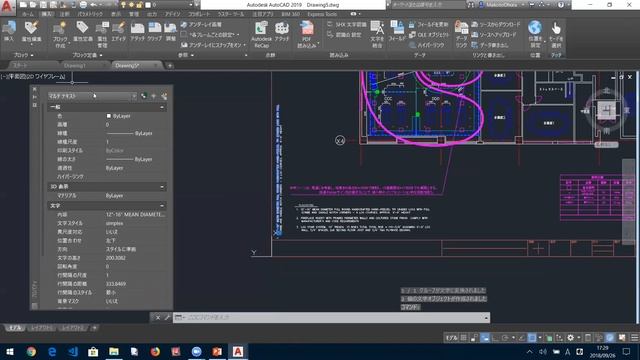Click the underlay layers (アンダーレイ画層) button
Screen dimensions: 640x360
click(x=201, y=24)
